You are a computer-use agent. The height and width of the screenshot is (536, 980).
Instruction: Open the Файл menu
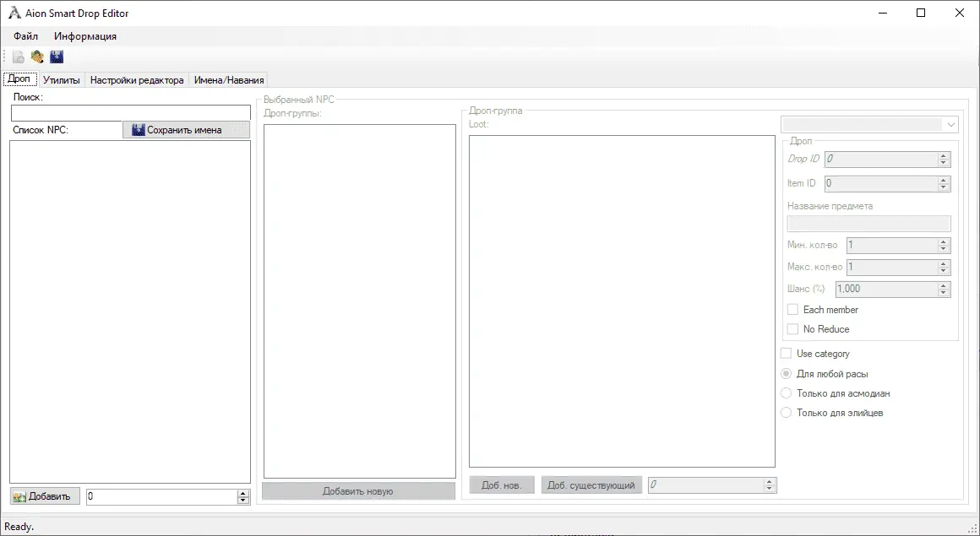(26, 36)
